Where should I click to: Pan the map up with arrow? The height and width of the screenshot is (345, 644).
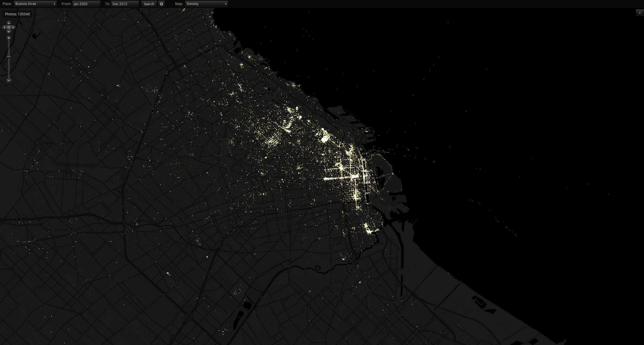click(x=9, y=23)
